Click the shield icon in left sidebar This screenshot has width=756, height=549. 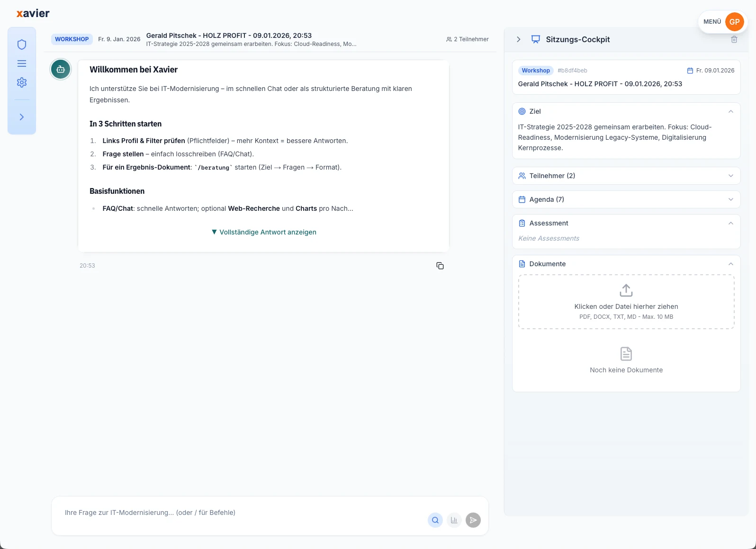(x=22, y=45)
